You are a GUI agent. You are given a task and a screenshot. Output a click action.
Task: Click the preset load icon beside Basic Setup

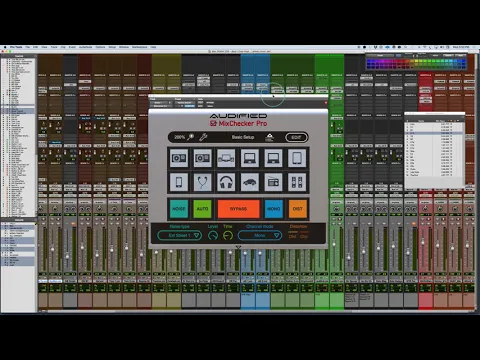(x=269, y=137)
